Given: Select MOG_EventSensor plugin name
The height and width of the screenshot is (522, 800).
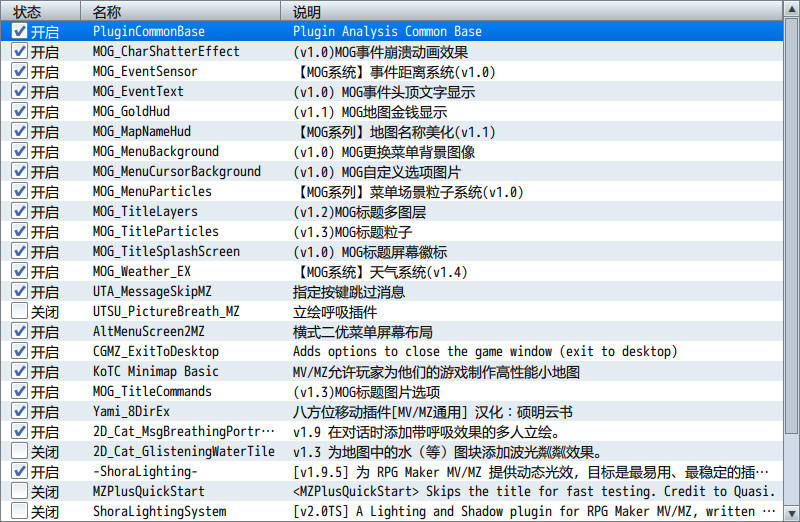Looking at the screenshot, I should (x=145, y=71).
